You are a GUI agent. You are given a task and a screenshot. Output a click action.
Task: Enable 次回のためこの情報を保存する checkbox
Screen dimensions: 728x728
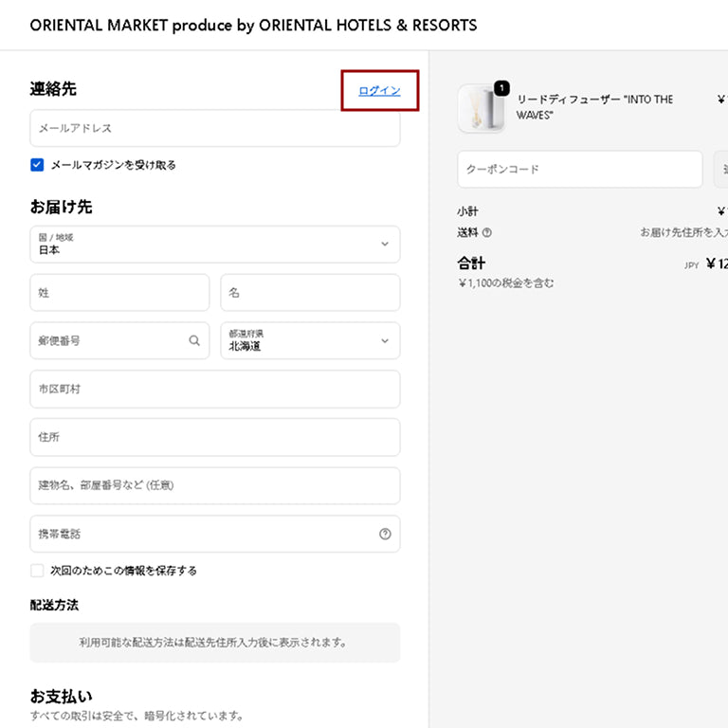[37, 571]
